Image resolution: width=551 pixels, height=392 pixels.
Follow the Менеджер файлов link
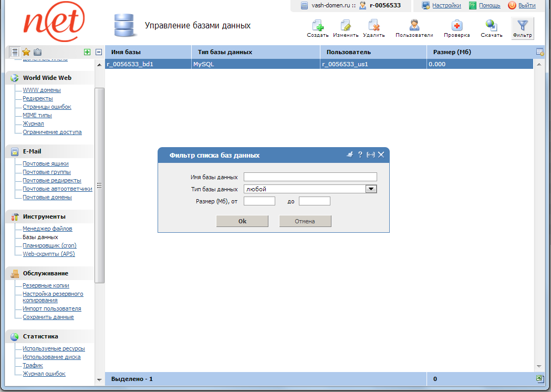pyautogui.click(x=47, y=229)
